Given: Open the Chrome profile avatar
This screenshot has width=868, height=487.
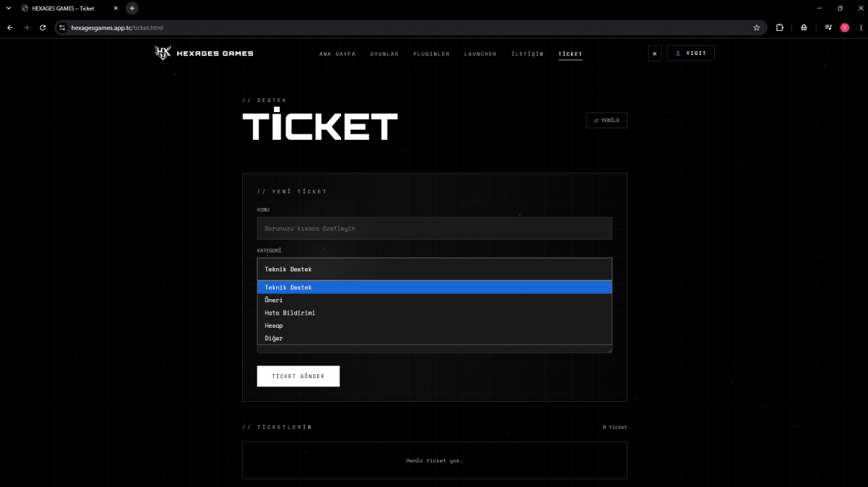Looking at the screenshot, I should pyautogui.click(x=845, y=28).
